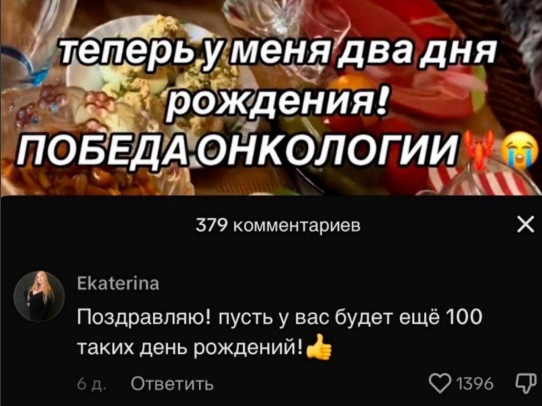Close the comments panel with the X
This screenshot has width=542, height=406.
point(525,225)
